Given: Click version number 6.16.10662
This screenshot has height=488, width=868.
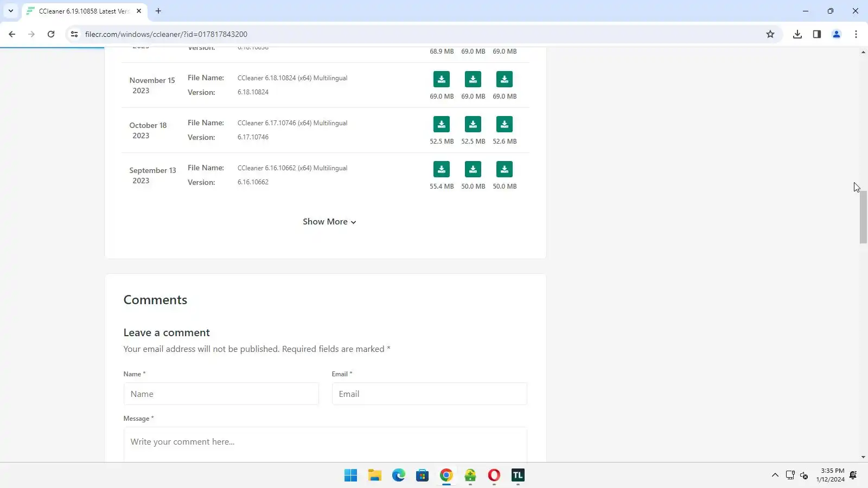Looking at the screenshot, I should [253, 182].
